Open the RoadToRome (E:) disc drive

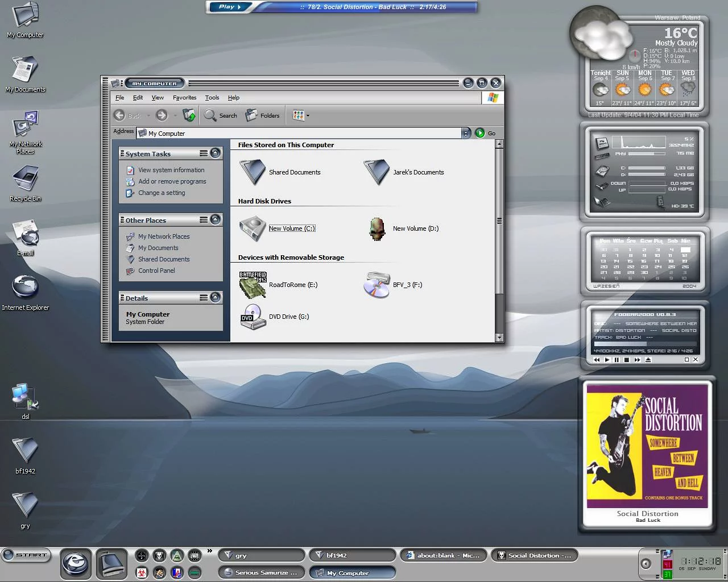click(292, 285)
